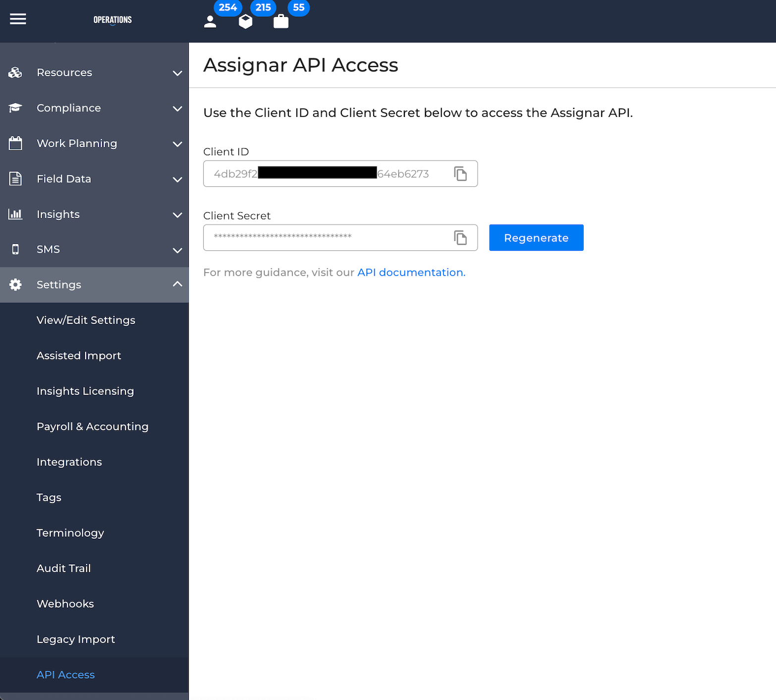Viewport: 776px width, 700px height.
Task: Go to Legacy Import
Action: pyautogui.click(x=76, y=639)
